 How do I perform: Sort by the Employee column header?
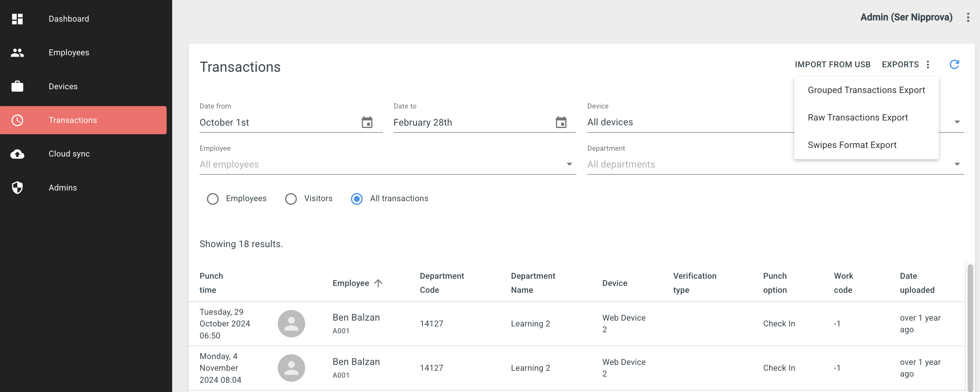tap(350, 283)
